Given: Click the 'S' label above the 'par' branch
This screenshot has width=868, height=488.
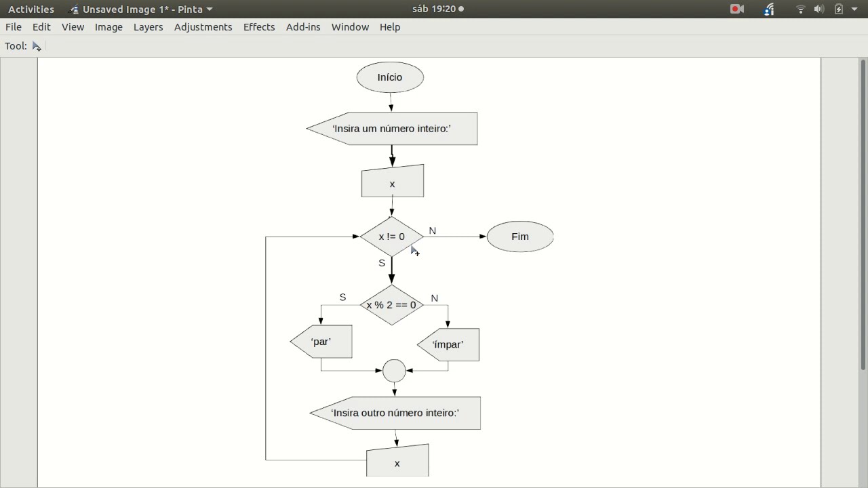Looking at the screenshot, I should coord(342,298).
